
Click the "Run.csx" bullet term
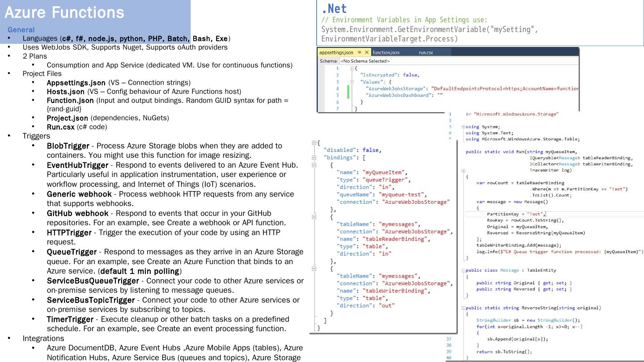click(x=61, y=127)
